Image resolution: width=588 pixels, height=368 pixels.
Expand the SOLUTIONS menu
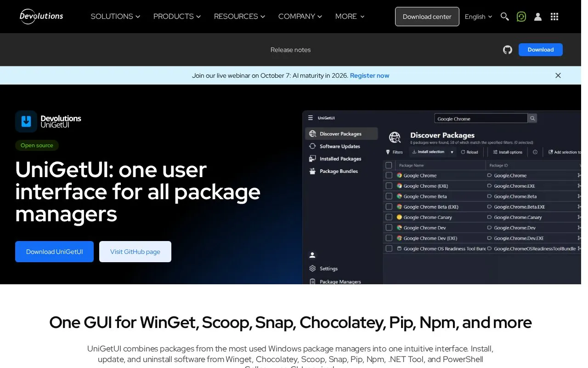pos(115,17)
